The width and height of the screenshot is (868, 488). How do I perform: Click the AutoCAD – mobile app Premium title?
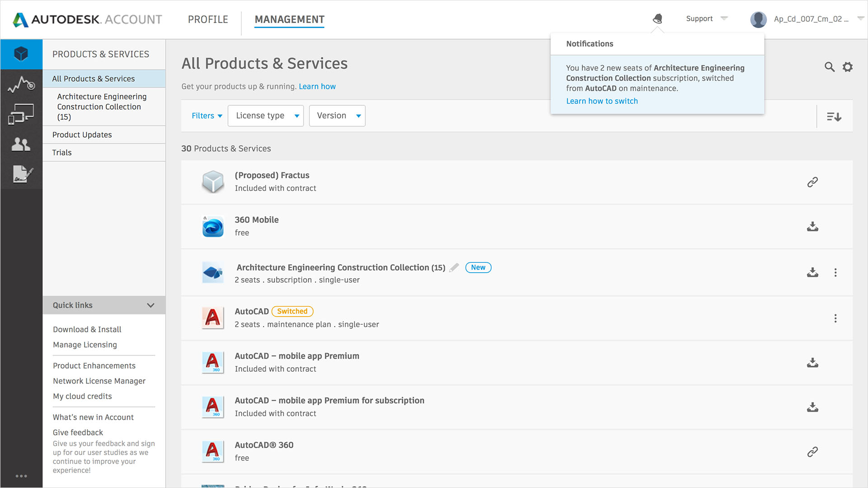point(297,356)
